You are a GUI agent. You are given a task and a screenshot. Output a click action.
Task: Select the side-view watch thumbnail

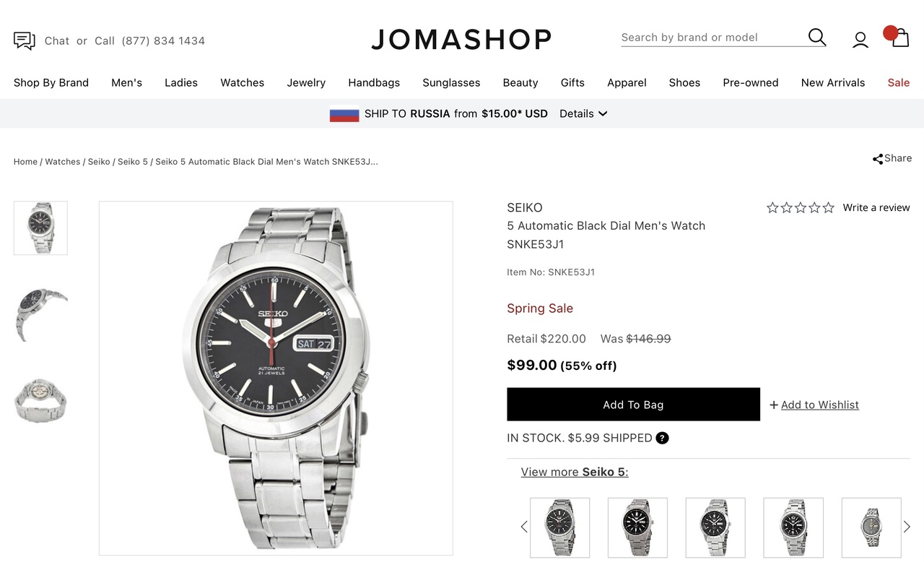pyautogui.click(x=40, y=314)
